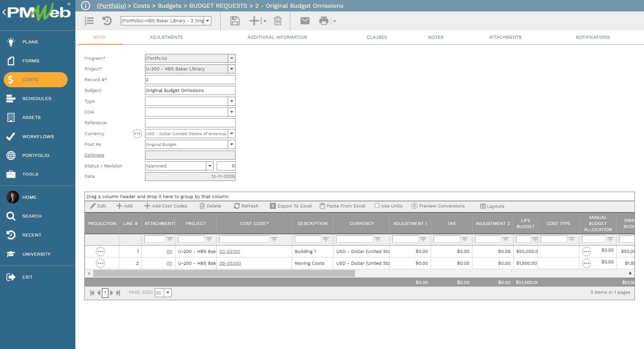Open Portfolio module in sidebar
This screenshot has height=349, width=644.
click(36, 155)
